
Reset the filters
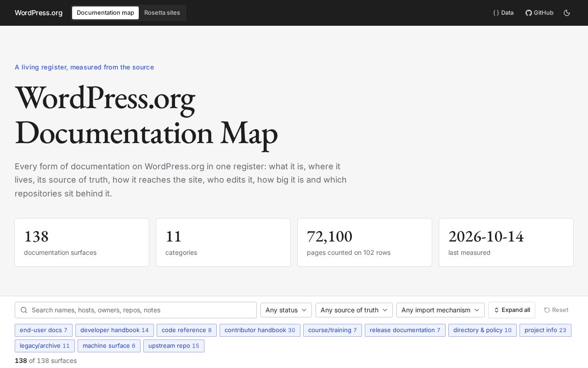(x=556, y=310)
